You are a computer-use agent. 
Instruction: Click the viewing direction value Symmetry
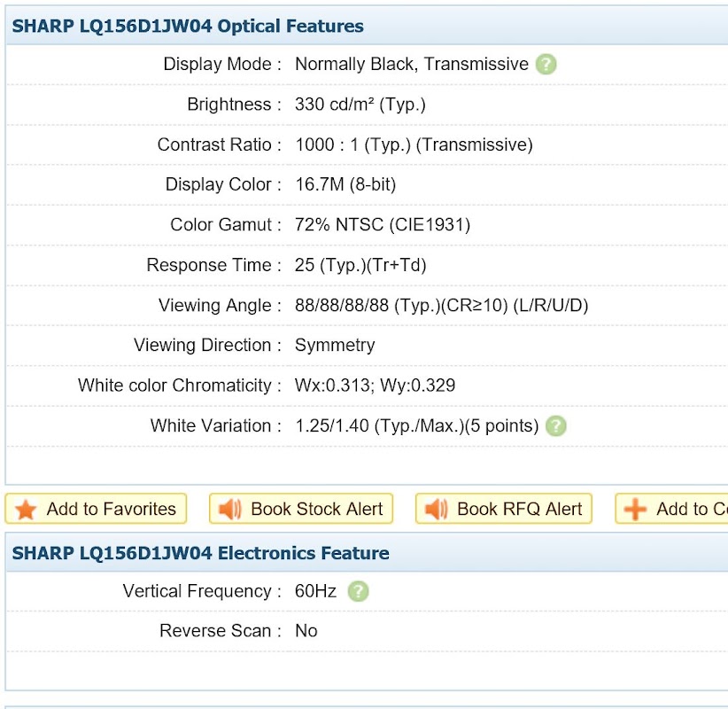coord(335,346)
